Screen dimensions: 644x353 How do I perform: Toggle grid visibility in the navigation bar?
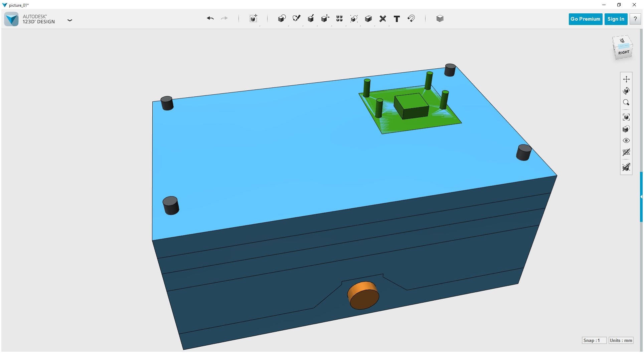pyautogui.click(x=627, y=152)
